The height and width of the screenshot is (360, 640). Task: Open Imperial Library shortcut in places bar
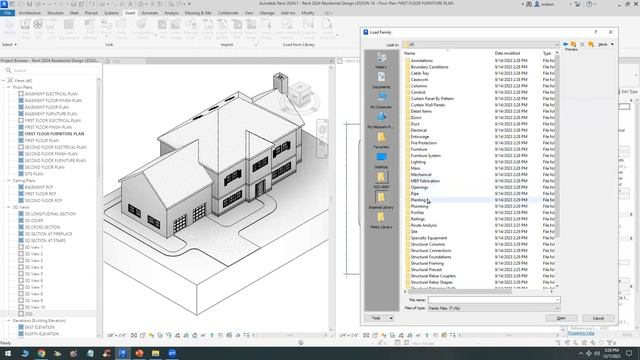pyautogui.click(x=381, y=200)
